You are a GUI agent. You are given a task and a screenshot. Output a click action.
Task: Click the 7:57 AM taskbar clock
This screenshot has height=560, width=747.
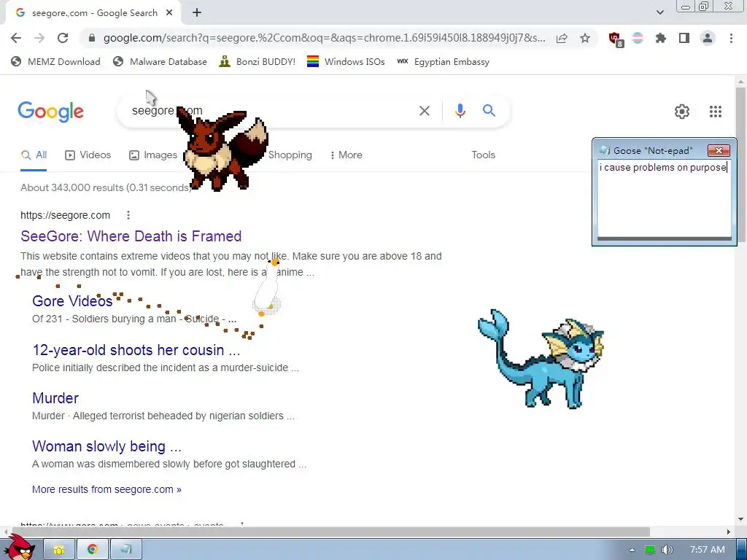click(x=708, y=550)
